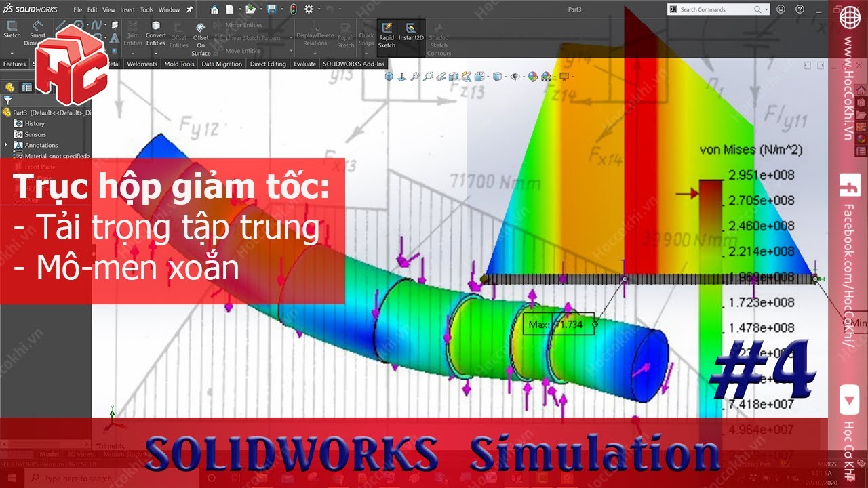Click the von Mises color legend bar
Image resolution: width=868 pixels, height=488 pixels.
point(711,297)
